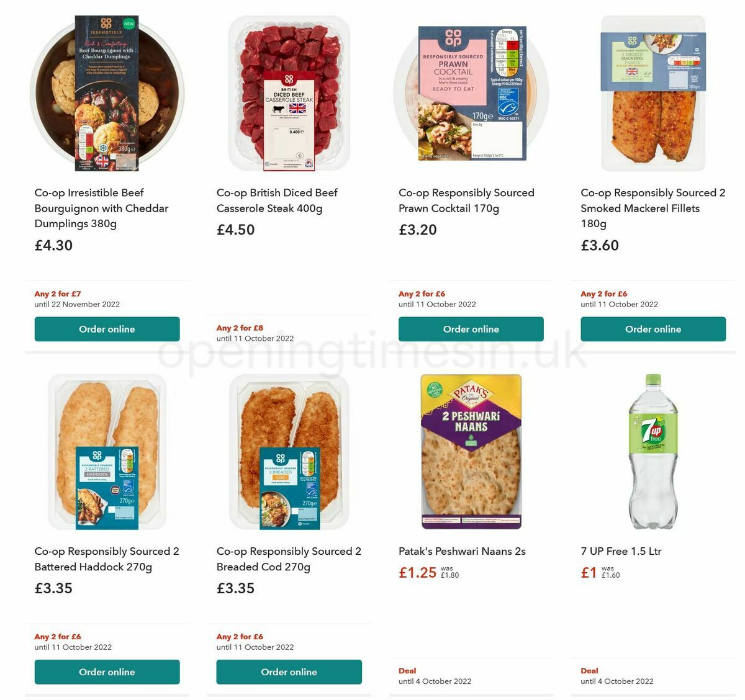Select the 7 UP Free bottle image
745x700 pixels.
653,451
